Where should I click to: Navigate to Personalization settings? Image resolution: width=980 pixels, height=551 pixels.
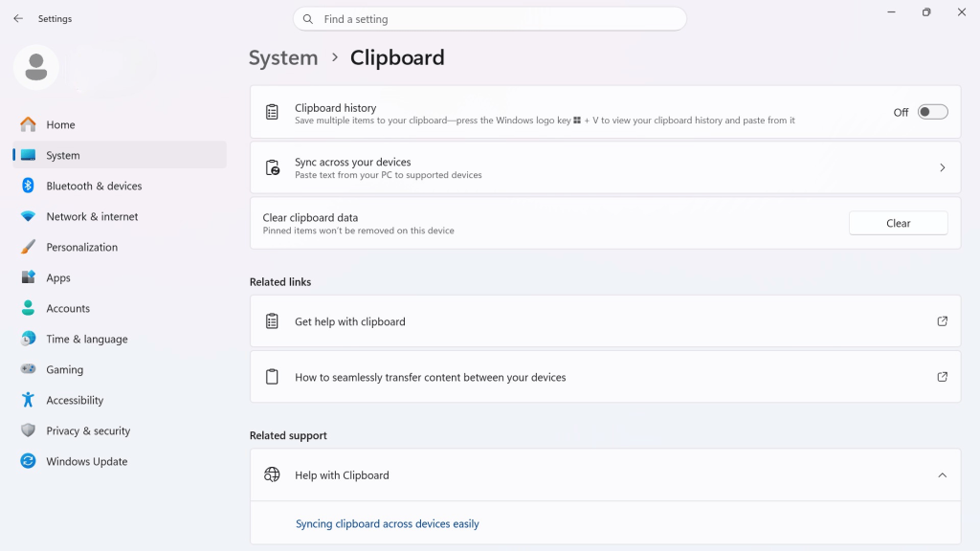(x=120, y=247)
